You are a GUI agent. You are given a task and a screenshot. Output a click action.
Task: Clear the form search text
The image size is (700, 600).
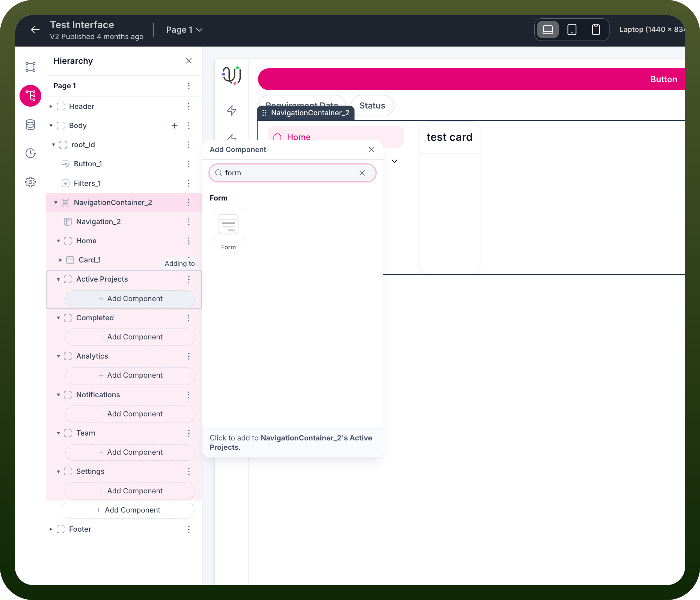[x=362, y=173]
